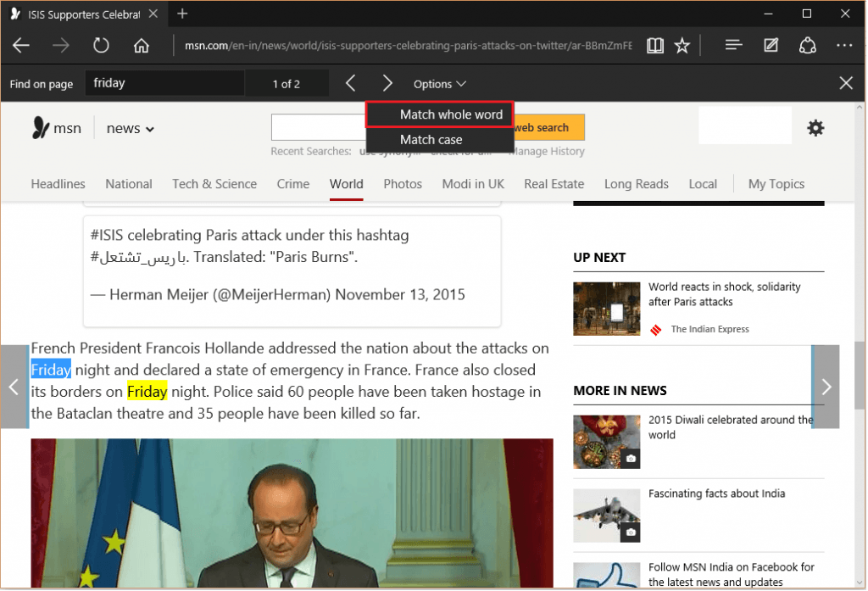This screenshot has height=591, width=868.
Task: Open the More actions menu
Action: click(x=844, y=45)
